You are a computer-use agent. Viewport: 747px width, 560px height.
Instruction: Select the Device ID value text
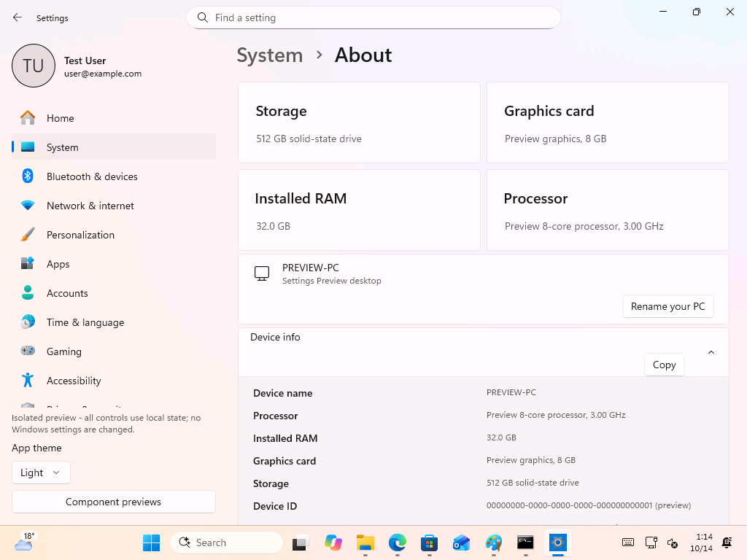pyautogui.click(x=589, y=505)
